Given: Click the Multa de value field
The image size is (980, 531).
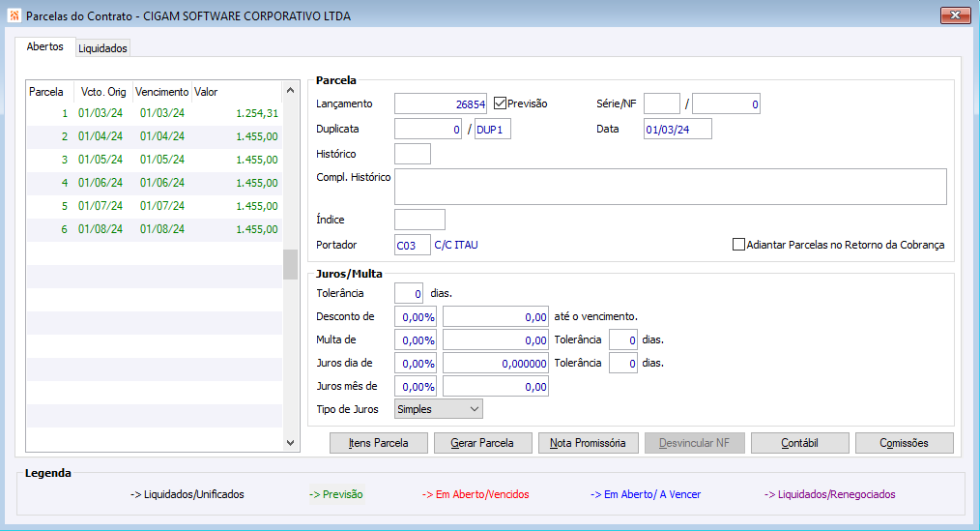Looking at the screenshot, I should pyautogui.click(x=496, y=340).
